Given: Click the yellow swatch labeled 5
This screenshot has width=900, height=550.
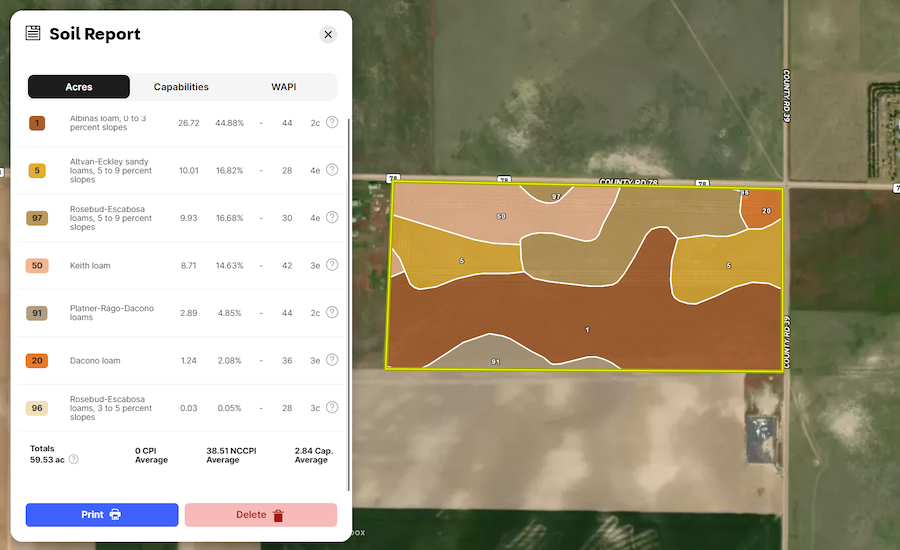Looking at the screenshot, I should point(37,171).
